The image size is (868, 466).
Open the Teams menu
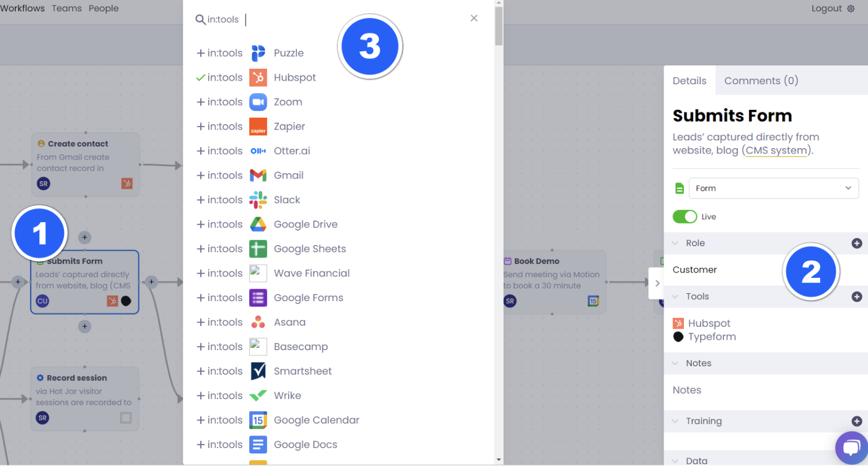(66, 8)
